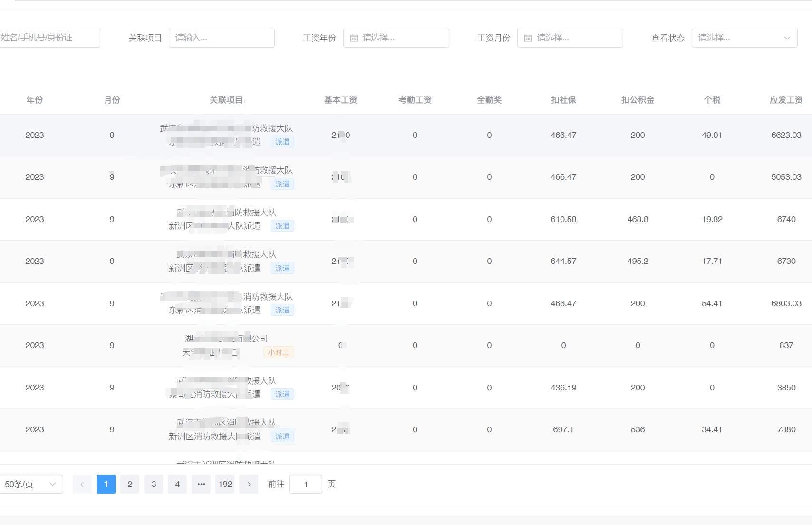The image size is (812, 525).
Task: Click the 应发工资 column header
Action: pos(786,100)
